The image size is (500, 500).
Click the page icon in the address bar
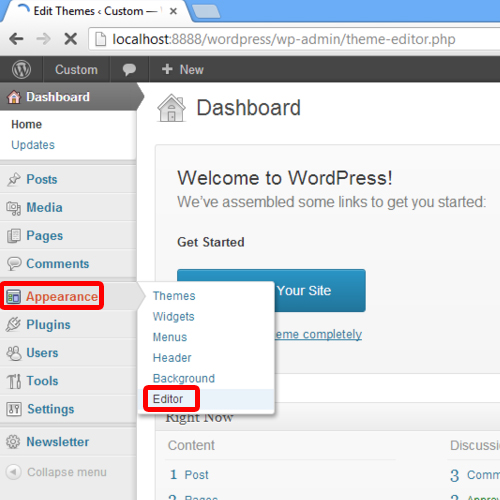tap(101, 39)
